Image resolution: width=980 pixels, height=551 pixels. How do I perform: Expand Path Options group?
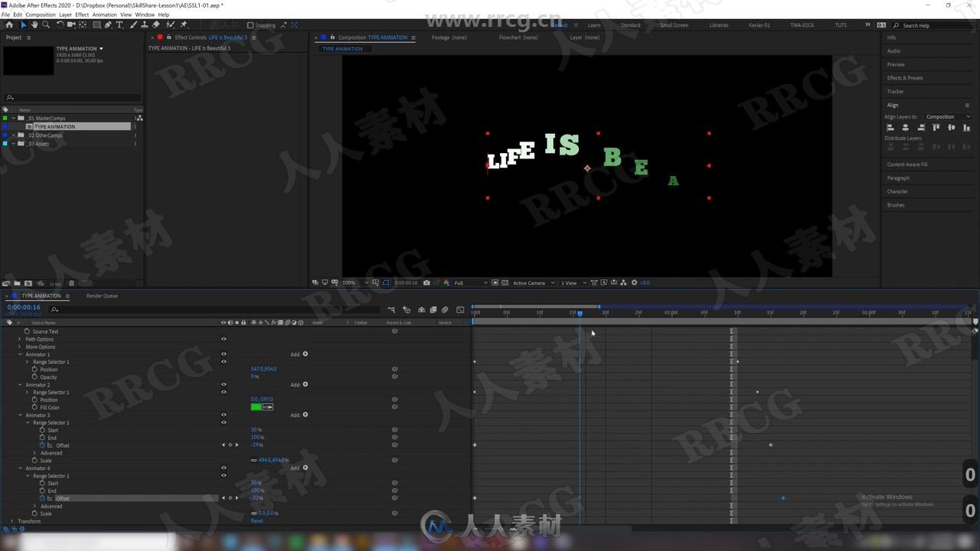[x=21, y=339]
